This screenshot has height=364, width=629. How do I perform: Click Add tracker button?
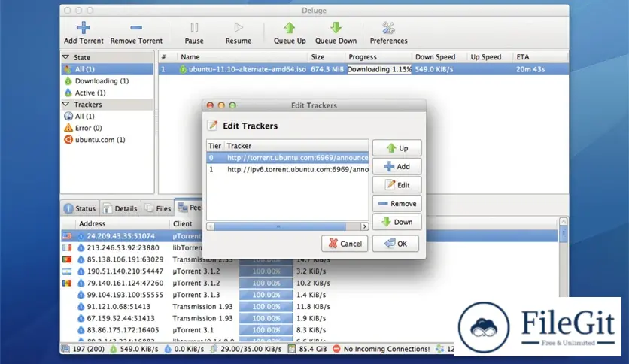(x=397, y=166)
